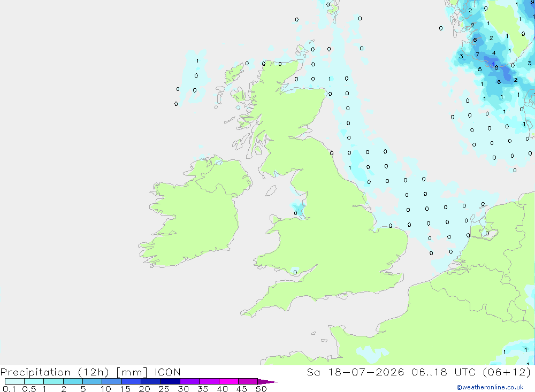The height and width of the screenshot is (392, 535).
Task: Click the Isle of Man on the map
Action: pos(271,190)
